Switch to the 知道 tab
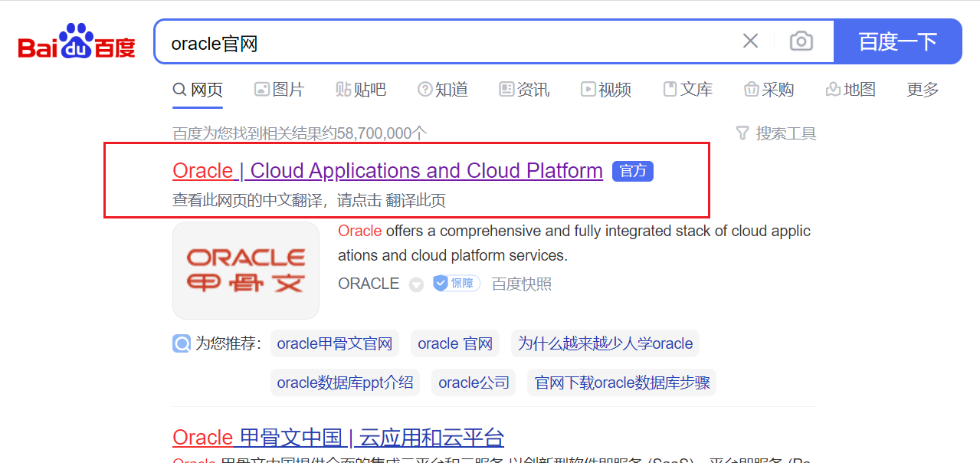 click(443, 90)
